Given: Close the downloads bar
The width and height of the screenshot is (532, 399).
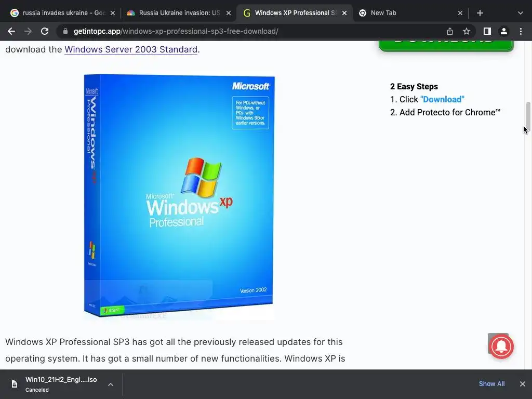Looking at the screenshot, I should click(523, 384).
